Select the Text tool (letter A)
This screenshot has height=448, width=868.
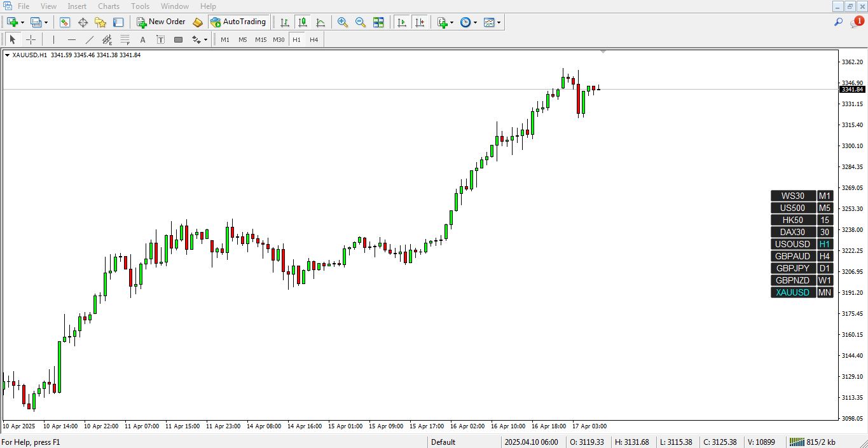tap(143, 39)
